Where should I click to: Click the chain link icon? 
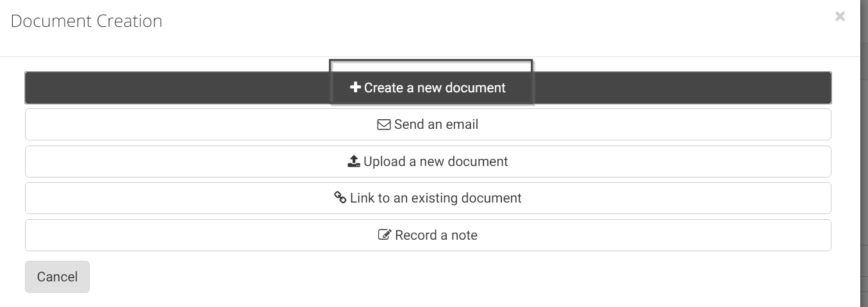click(x=340, y=197)
